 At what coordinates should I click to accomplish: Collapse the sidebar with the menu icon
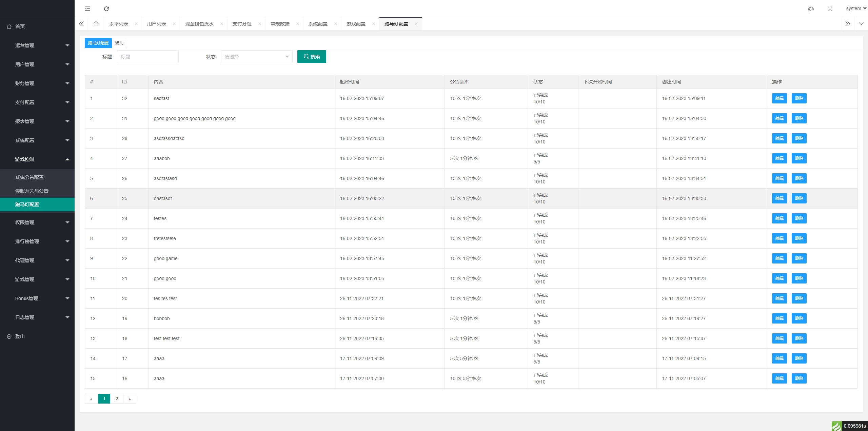(x=87, y=9)
